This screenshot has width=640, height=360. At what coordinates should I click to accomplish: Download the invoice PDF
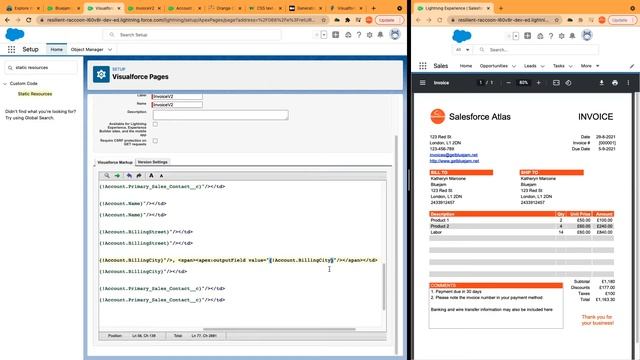(x=602, y=83)
